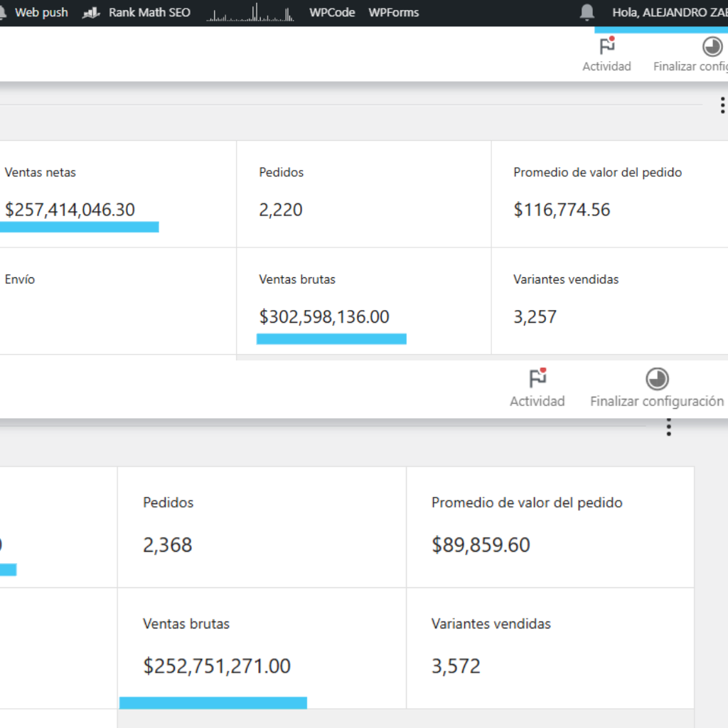Open the Rank Math SEO text label
The image size is (728, 728).
149,12
